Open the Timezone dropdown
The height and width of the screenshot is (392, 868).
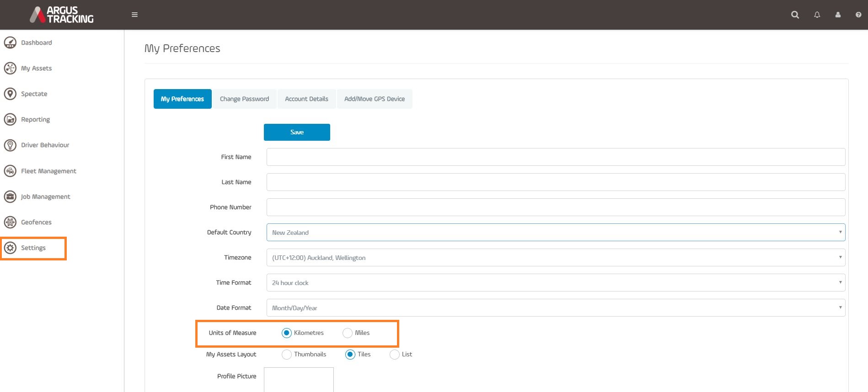555,258
